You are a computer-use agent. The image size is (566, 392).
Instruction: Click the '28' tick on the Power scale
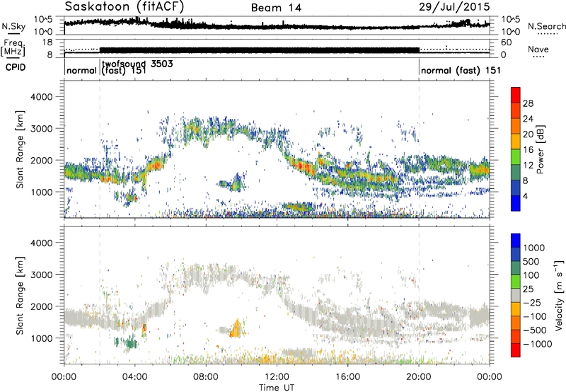coord(528,103)
